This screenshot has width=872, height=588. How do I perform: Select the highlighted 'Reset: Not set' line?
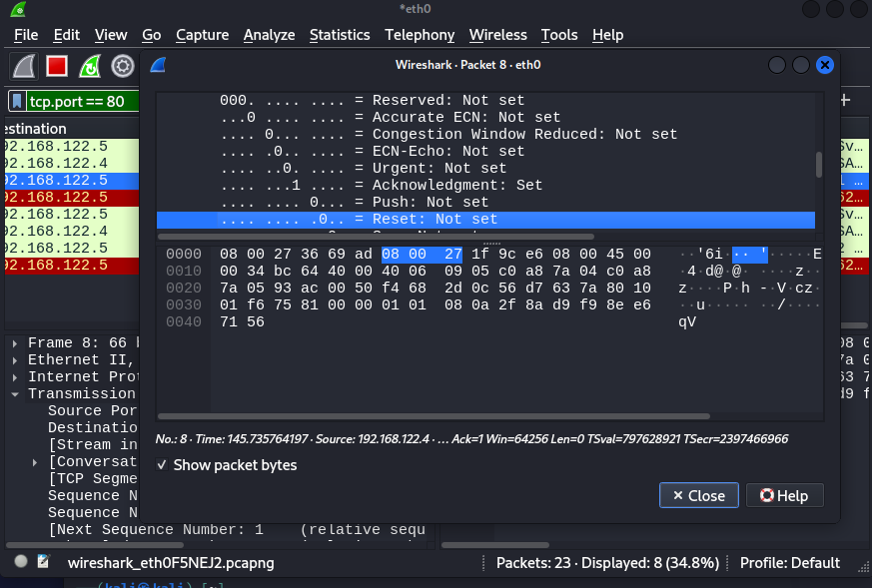pyautogui.click(x=485, y=220)
